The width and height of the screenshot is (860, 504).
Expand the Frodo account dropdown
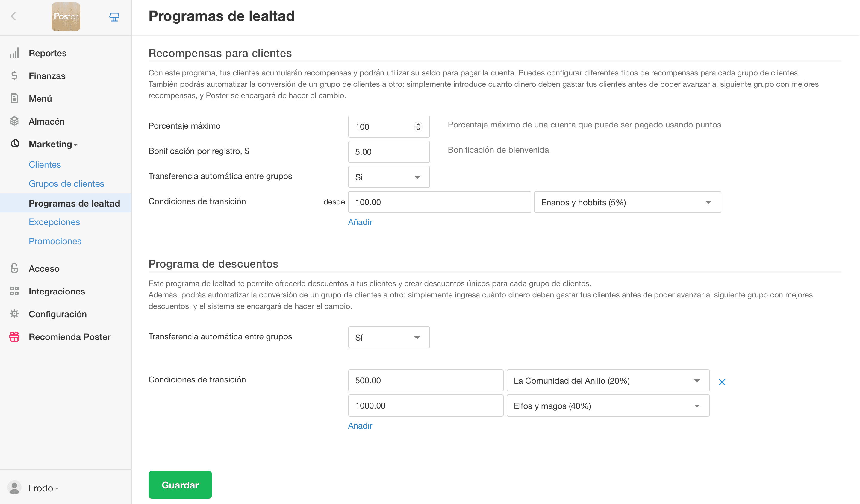click(x=43, y=488)
